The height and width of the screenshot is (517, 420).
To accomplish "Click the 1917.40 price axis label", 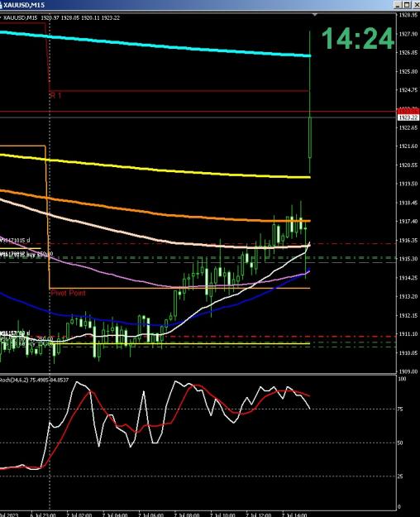I will pos(408,222).
